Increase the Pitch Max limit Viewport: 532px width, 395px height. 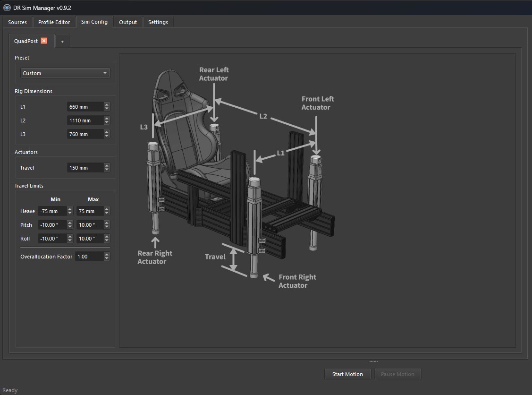(x=107, y=223)
